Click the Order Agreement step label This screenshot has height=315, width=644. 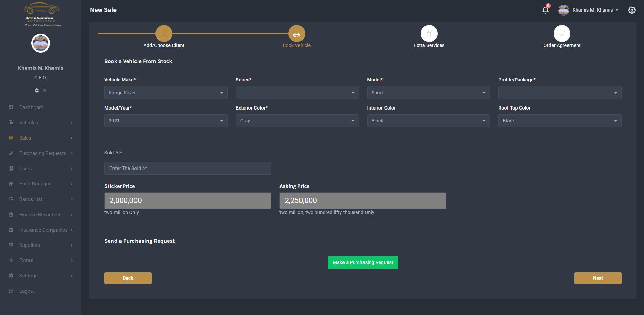562,45
